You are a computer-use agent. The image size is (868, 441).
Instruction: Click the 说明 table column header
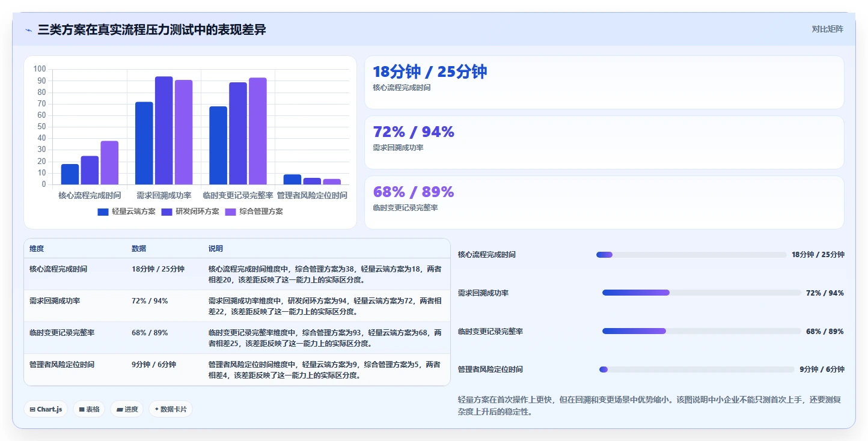point(216,249)
